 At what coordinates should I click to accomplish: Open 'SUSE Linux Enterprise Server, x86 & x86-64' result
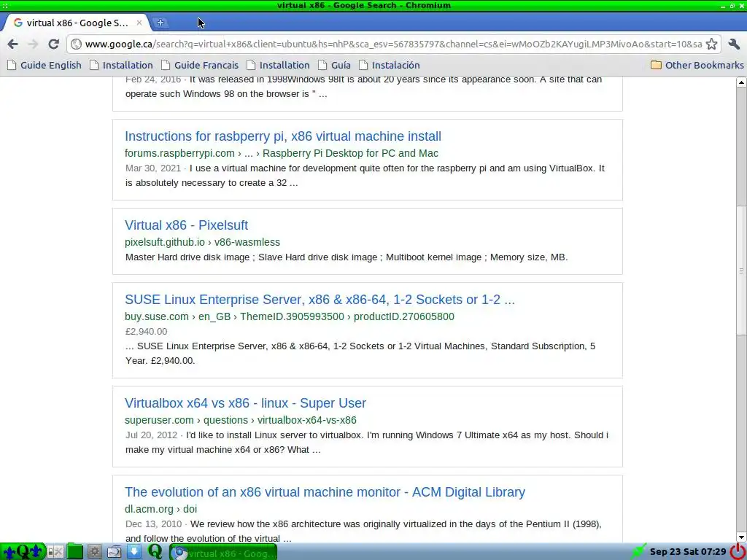coord(320,300)
